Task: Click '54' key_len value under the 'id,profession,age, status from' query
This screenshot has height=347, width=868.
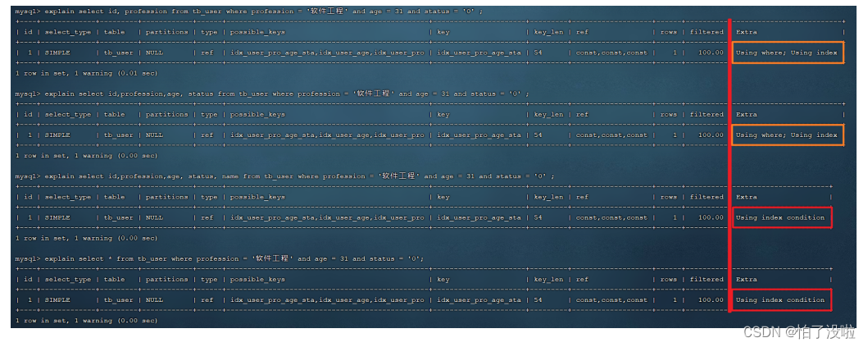Action: (538, 135)
